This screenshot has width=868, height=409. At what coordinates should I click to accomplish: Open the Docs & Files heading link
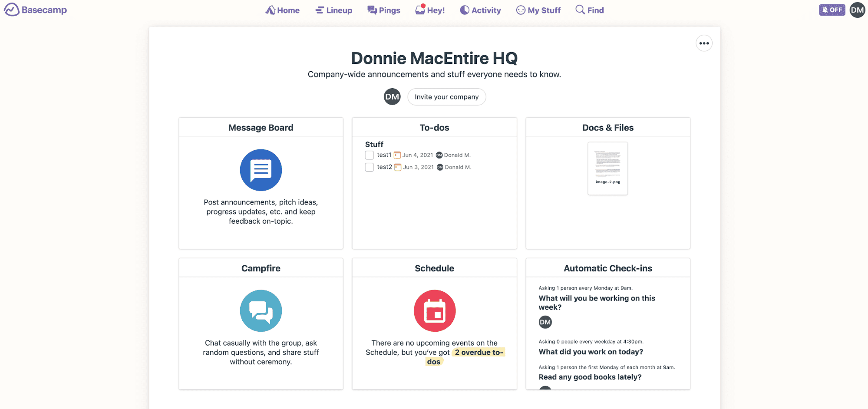608,128
